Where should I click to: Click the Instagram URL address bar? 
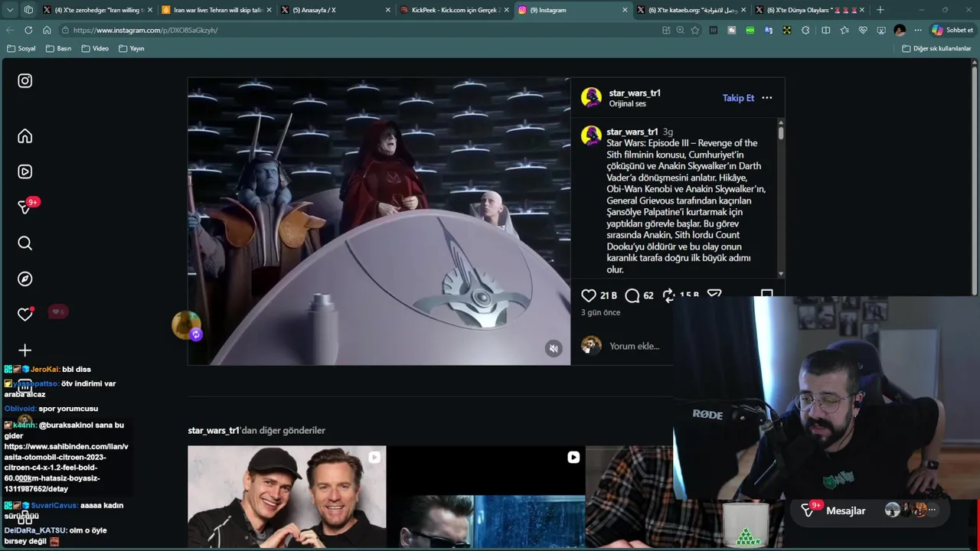point(360,30)
